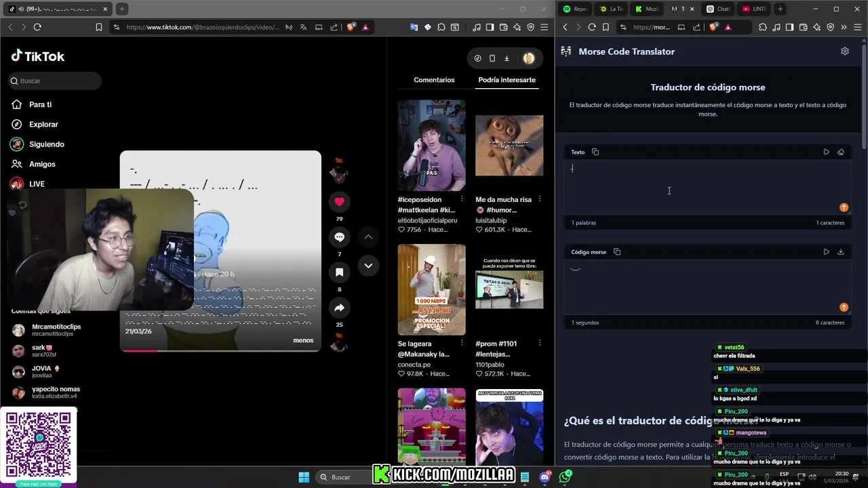Switch to the Comentarios tab
The height and width of the screenshot is (488, 868).
(x=434, y=79)
